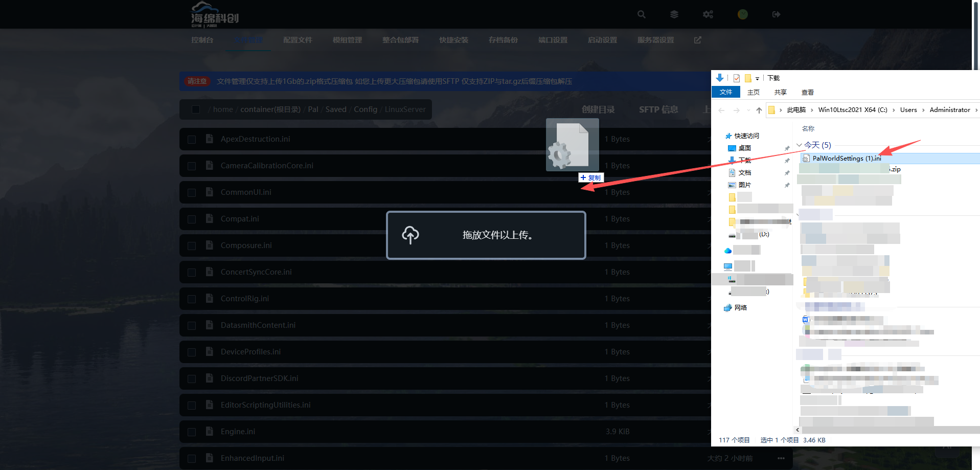Open the external link icon in navigation
This screenshot has height=470, width=980.
tap(698, 40)
